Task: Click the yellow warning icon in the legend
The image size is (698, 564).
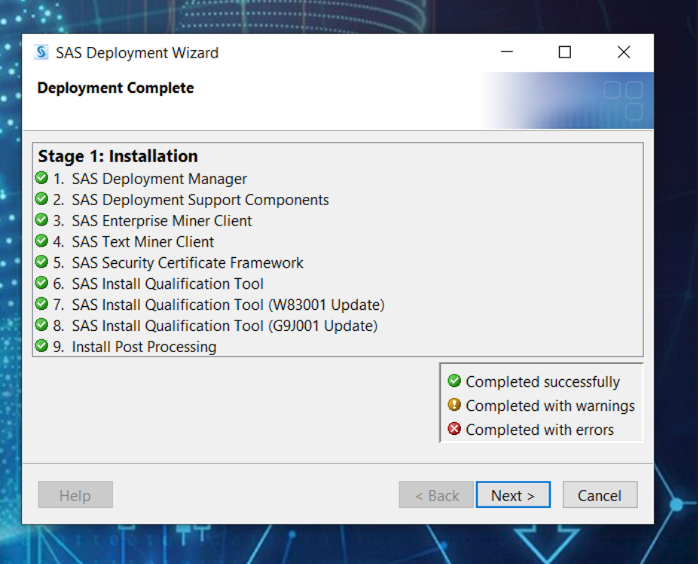Action: pyautogui.click(x=454, y=405)
